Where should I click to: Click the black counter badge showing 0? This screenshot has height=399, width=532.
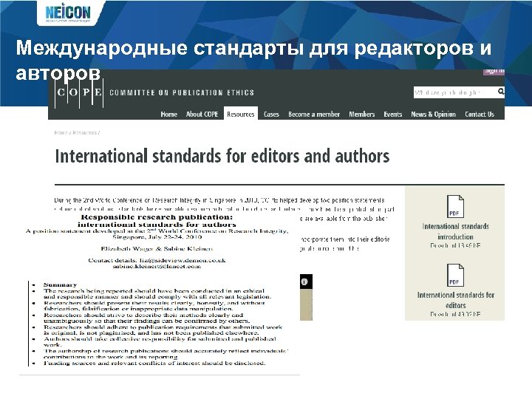point(306,282)
